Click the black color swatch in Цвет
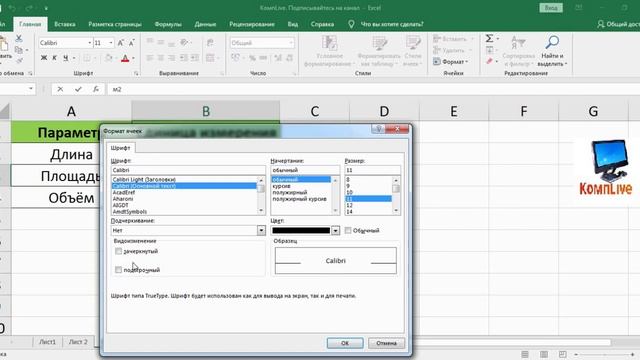Viewport: 640px width, 360px height. (301, 231)
